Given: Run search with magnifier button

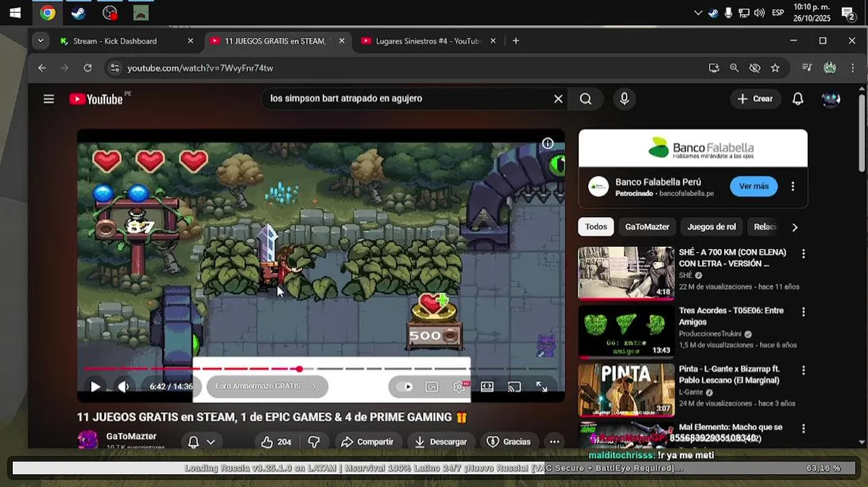Looking at the screenshot, I should 585,99.
